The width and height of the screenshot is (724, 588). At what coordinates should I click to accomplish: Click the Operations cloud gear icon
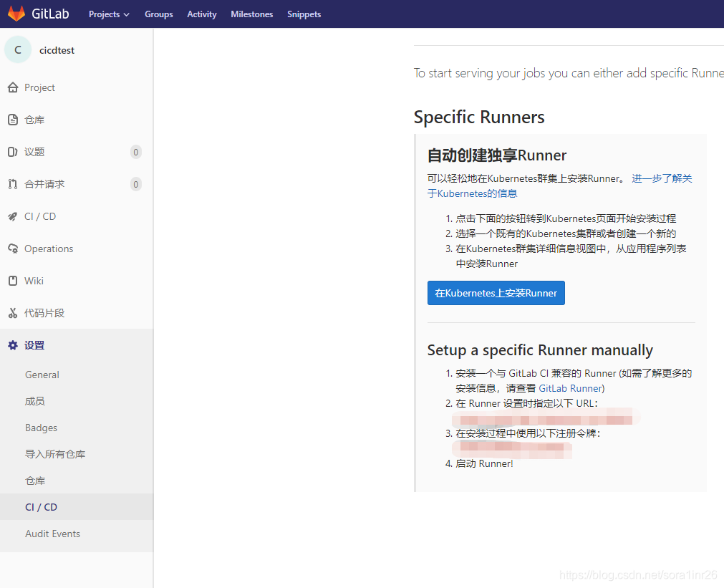(x=13, y=249)
